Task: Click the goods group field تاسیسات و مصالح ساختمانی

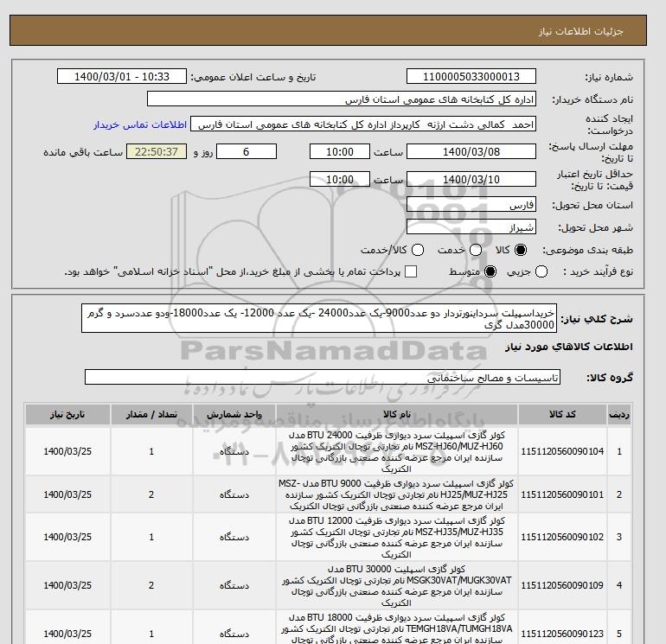Action: click(x=323, y=377)
